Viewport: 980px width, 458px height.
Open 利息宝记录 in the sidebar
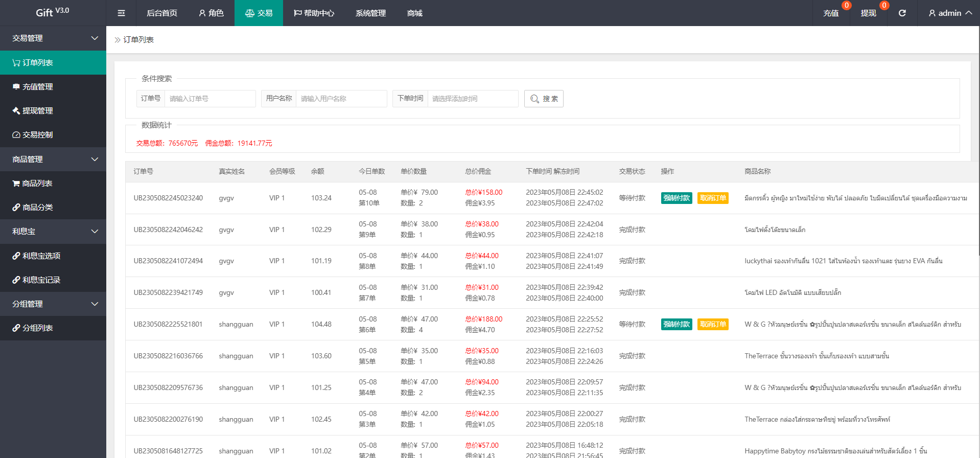pyautogui.click(x=41, y=280)
